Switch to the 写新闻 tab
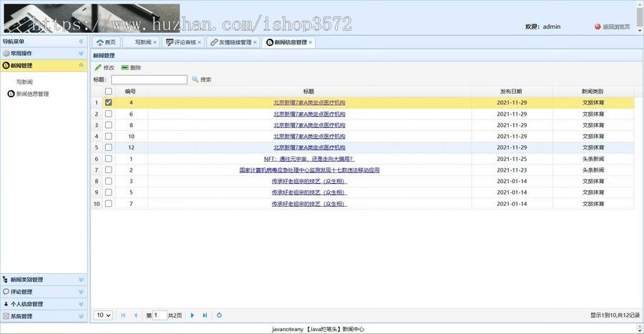 click(140, 42)
